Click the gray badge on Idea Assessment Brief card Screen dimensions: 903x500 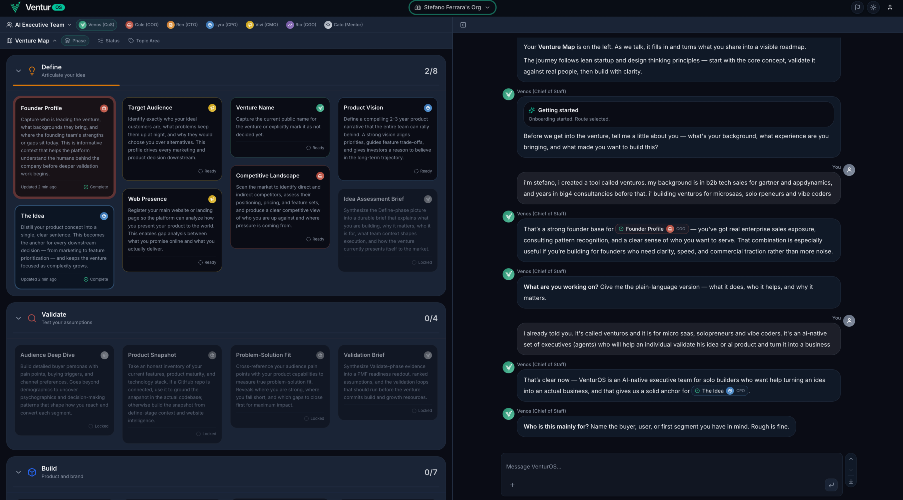point(428,199)
